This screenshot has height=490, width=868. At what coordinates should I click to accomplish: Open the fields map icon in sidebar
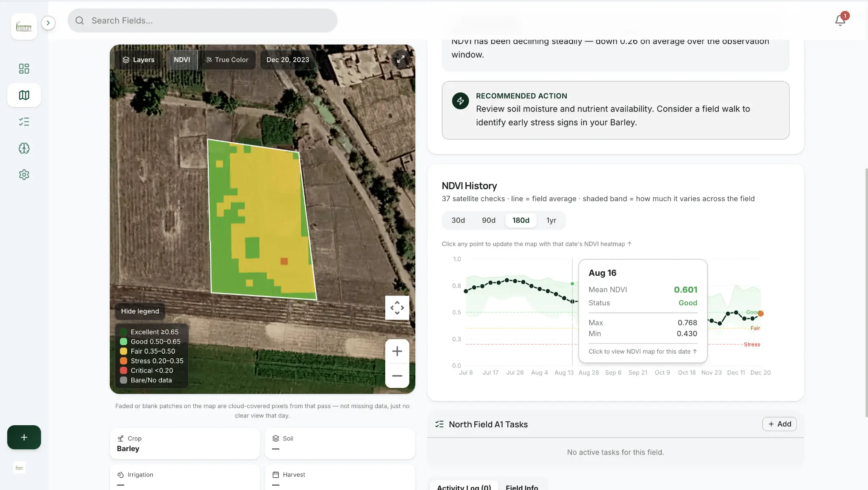point(24,95)
